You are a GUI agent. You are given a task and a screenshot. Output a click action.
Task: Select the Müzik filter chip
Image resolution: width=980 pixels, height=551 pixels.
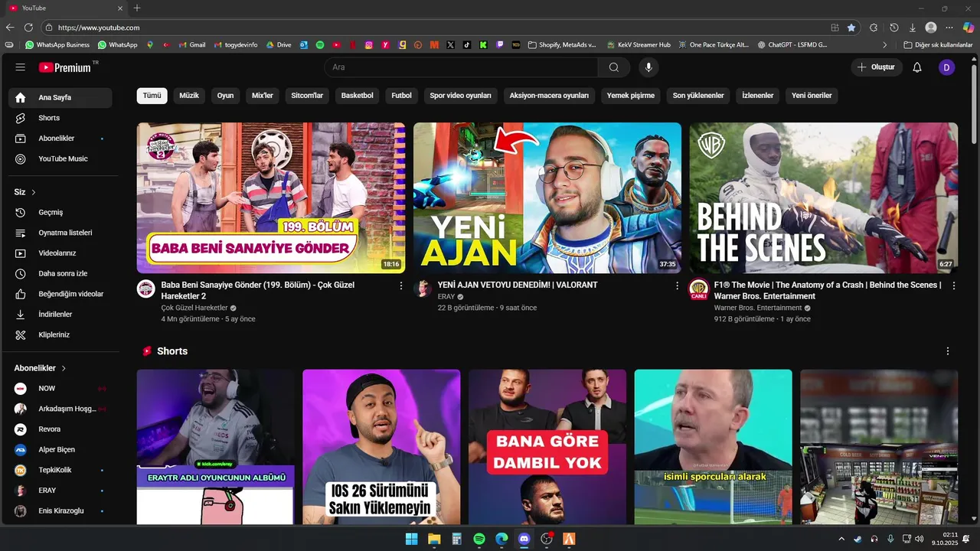click(x=189, y=96)
